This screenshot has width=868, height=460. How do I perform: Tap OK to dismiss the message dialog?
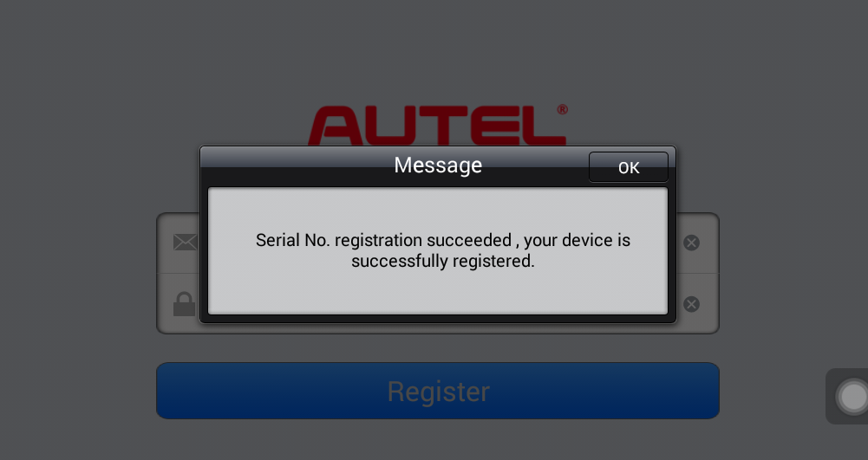[629, 167]
